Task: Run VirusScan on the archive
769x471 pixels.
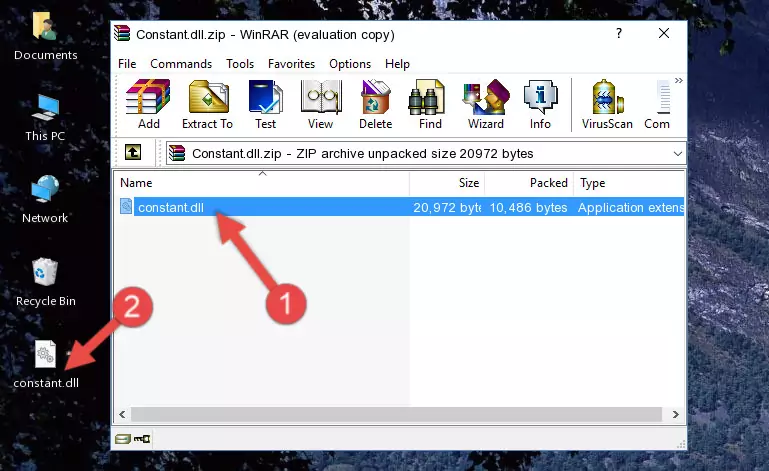Action: tap(607, 105)
